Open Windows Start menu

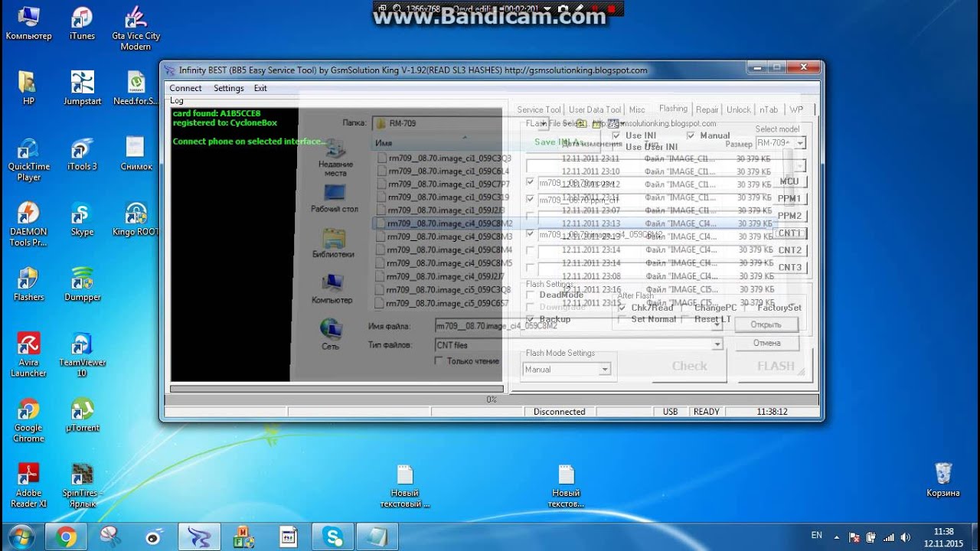21,536
